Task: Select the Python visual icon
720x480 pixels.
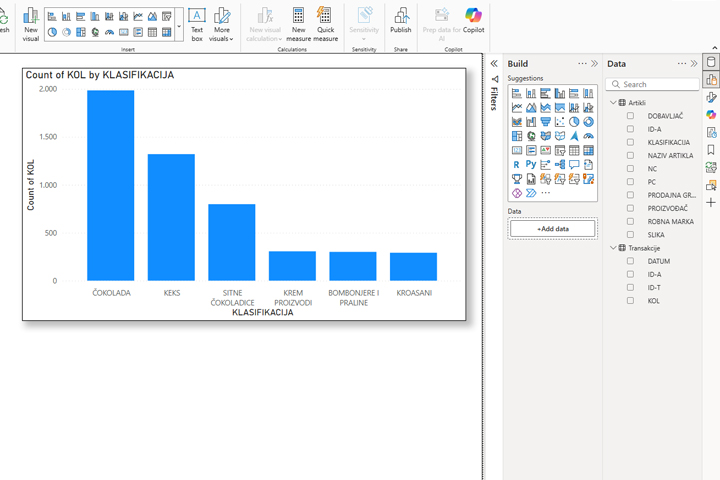Action: coord(531,165)
